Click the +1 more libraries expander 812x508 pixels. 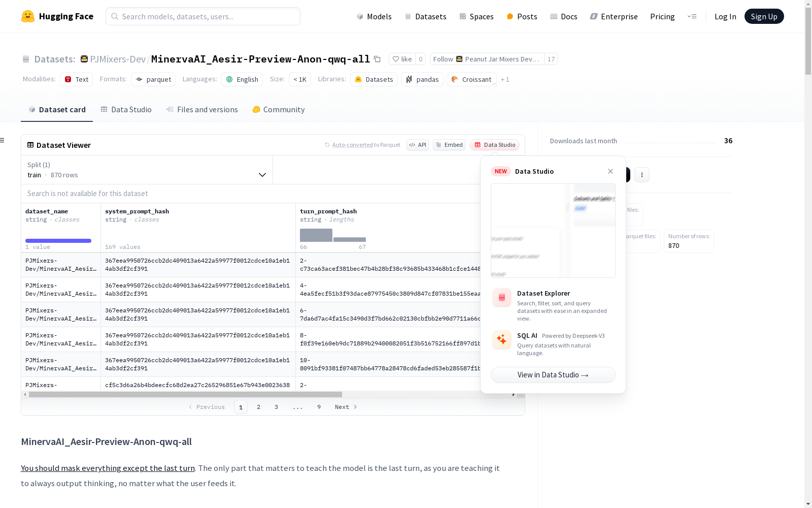pos(505,79)
